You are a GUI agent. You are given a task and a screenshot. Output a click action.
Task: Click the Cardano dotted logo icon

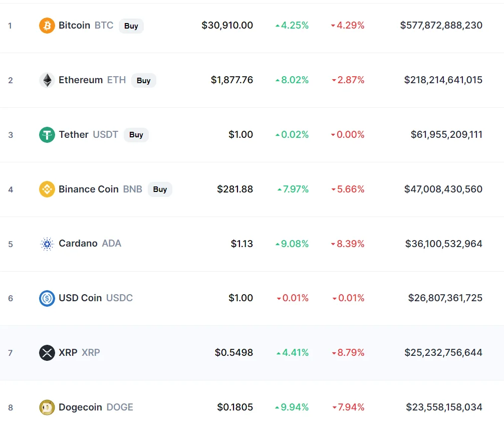47,244
